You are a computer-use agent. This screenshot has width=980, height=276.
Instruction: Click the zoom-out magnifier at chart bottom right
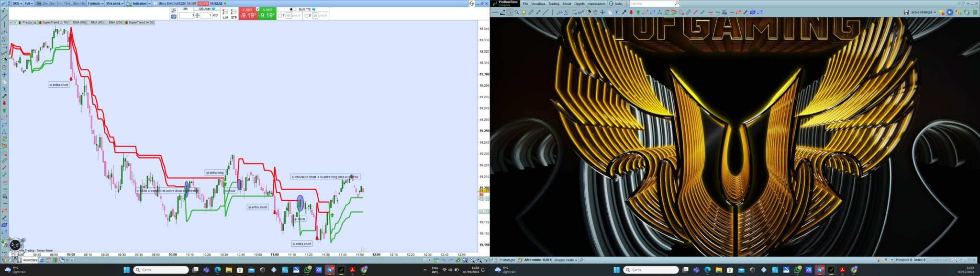pos(472,260)
